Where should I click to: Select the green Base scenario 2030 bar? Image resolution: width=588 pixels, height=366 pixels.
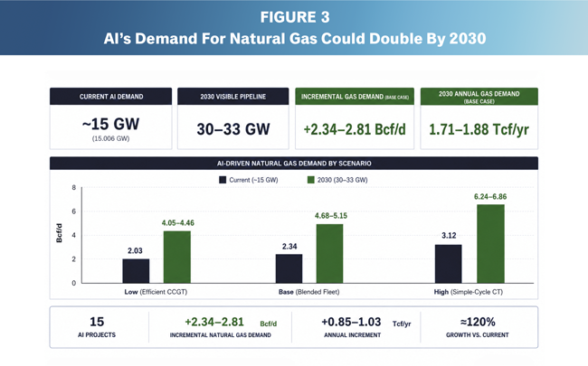pyautogui.click(x=329, y=254)
